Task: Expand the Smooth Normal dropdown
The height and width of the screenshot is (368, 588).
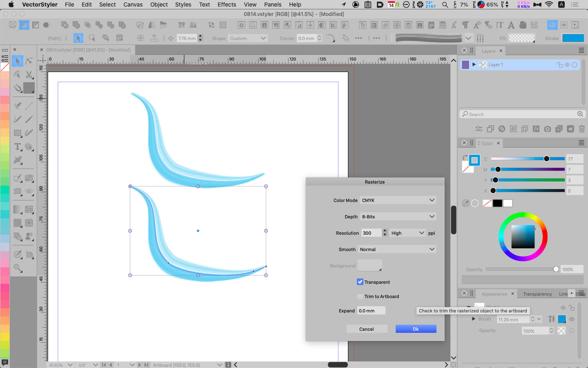Action: (397, 249)
